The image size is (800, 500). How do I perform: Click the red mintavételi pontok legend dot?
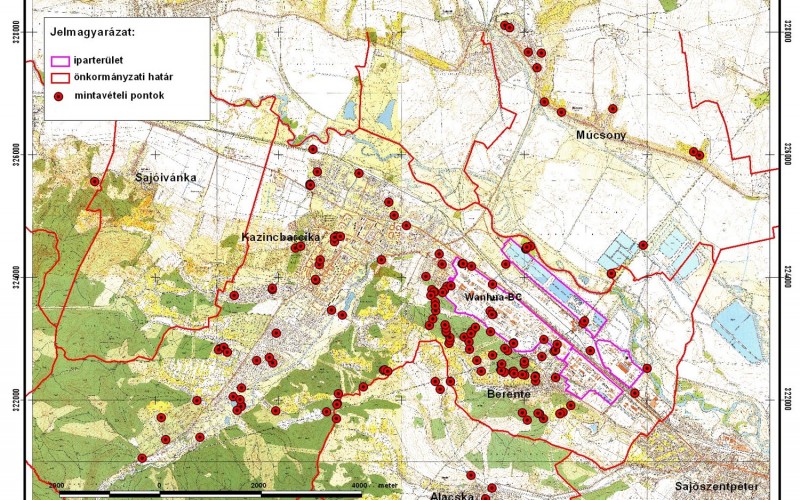(58, 96)
